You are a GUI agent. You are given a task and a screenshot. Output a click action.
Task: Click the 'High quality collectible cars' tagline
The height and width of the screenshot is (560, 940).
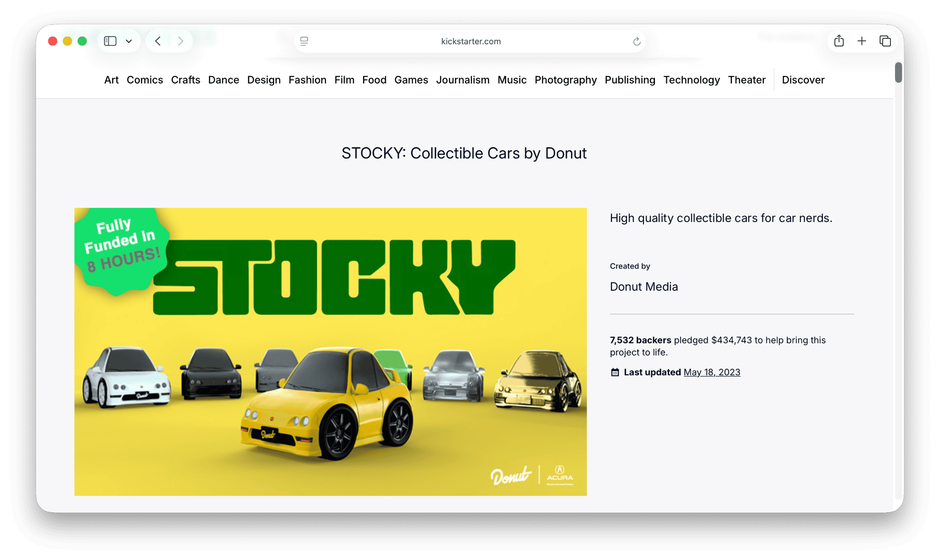tap(721, 218)
